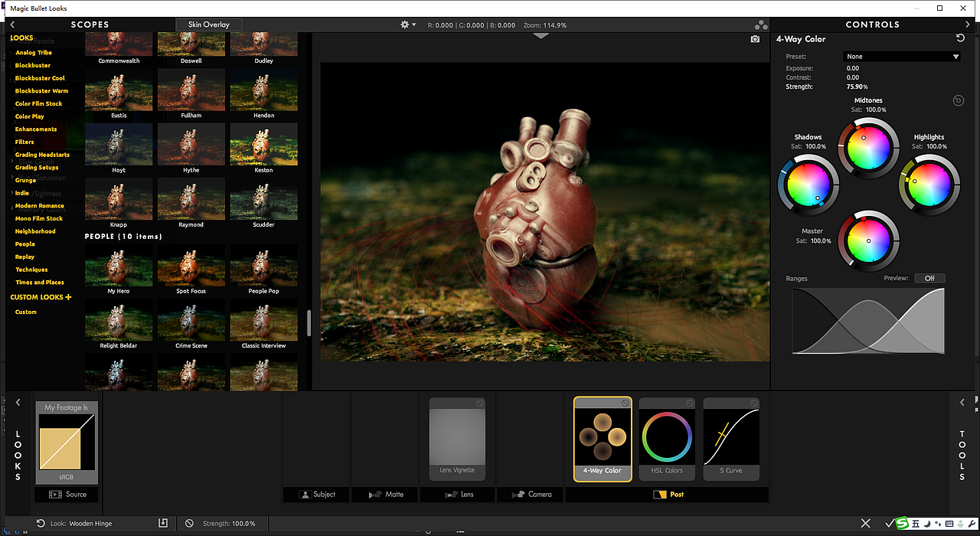Image resolution: width=980 pixels, height=536 pixels.
Task: Click the reset look icon near Look name
Action: (x=41, y=523)
